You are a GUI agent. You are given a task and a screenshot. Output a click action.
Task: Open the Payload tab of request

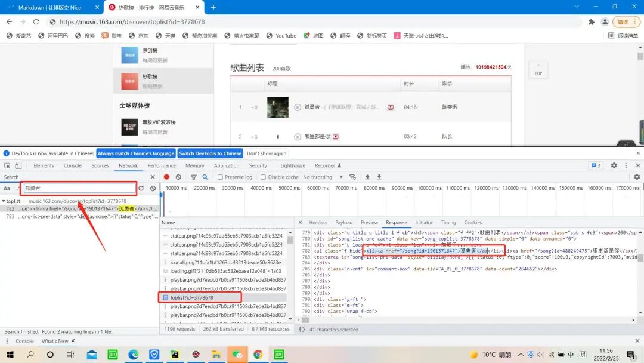(x=344, y=223)
